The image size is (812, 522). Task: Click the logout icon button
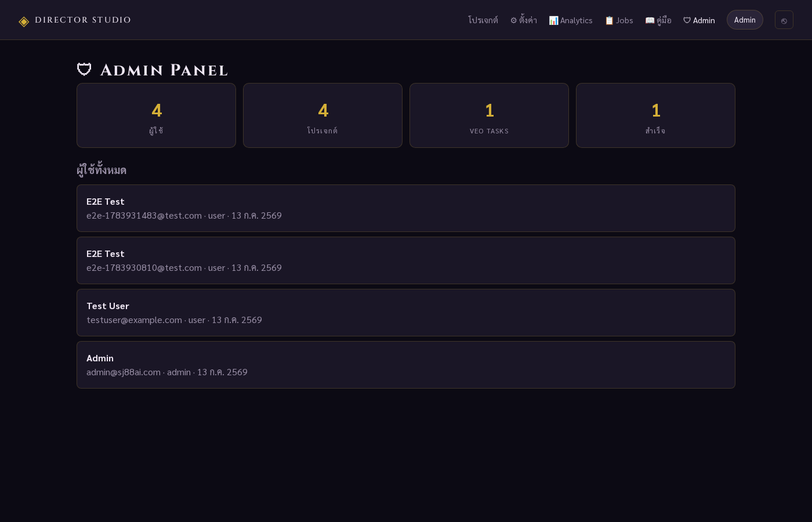pos(784,20)
